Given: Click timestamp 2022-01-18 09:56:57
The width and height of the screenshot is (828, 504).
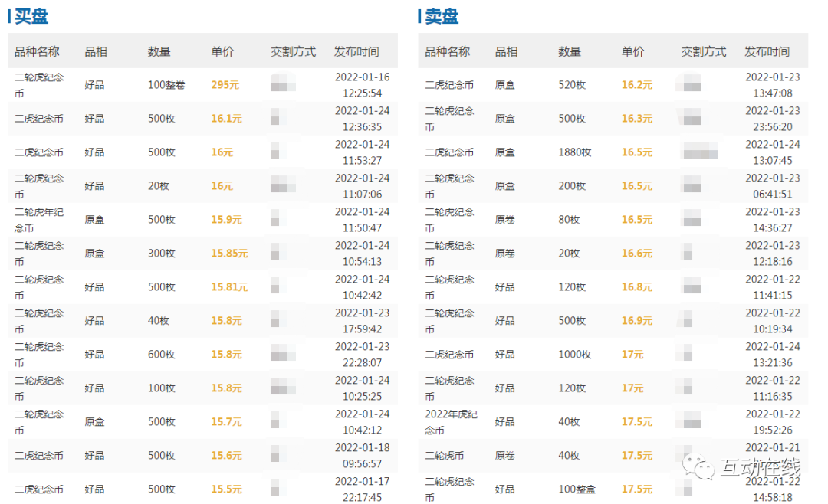Looking at the screenshot, I should tap(362, 456).
